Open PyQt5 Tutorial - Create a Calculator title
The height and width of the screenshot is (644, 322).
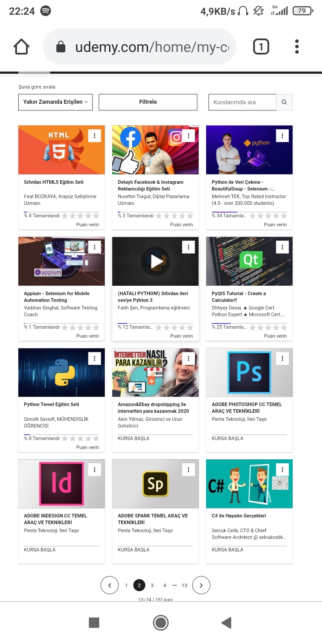coord(239,297)
